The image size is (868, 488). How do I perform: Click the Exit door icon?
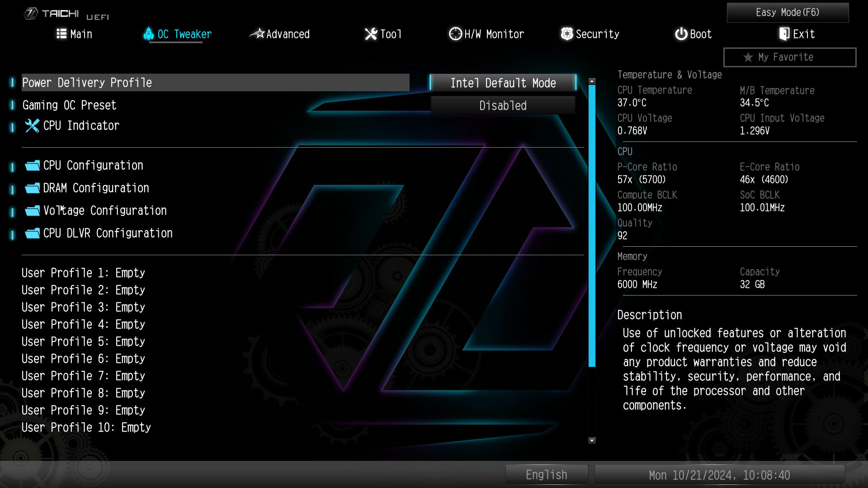(x=784, y=34)
